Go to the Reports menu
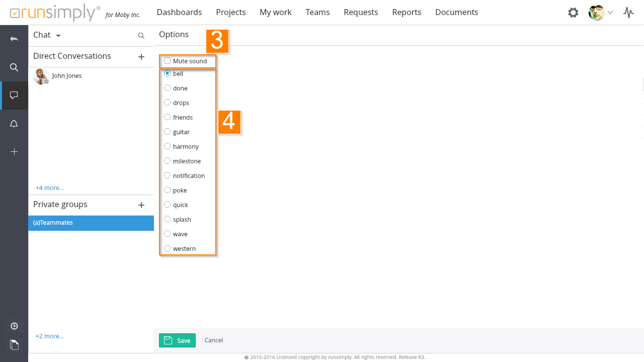The width and height of the screenshot is (644, 362). (x=407, y=12)
